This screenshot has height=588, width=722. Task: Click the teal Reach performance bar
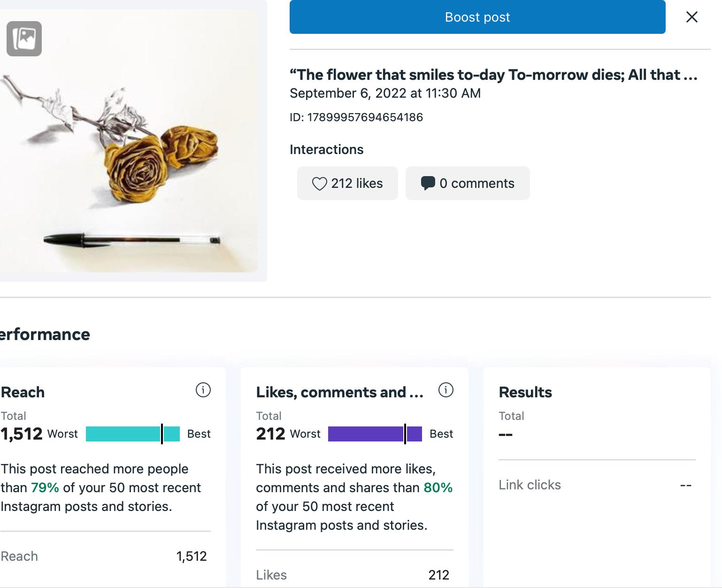coord(132,434)
